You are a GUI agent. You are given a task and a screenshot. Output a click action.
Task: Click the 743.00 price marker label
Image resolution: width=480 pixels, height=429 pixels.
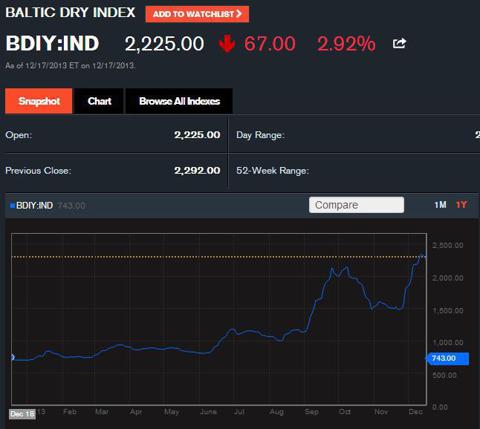tap(448, 358)
